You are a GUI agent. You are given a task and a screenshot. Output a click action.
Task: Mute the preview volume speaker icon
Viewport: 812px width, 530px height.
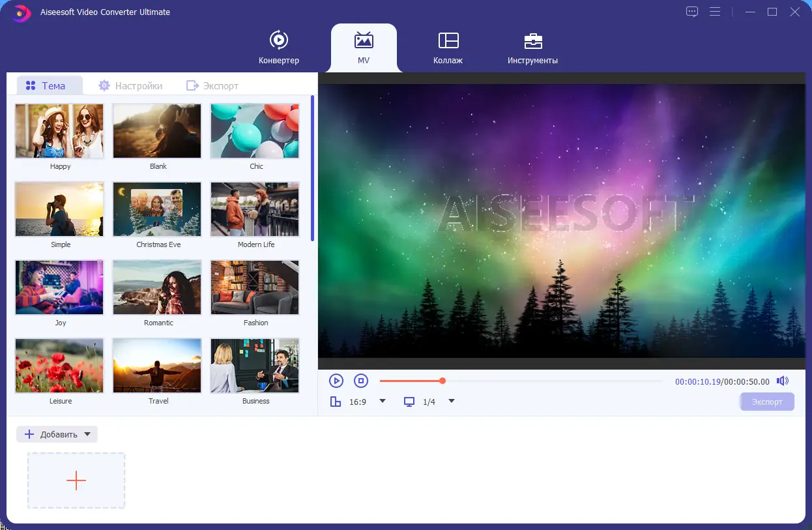783,381
